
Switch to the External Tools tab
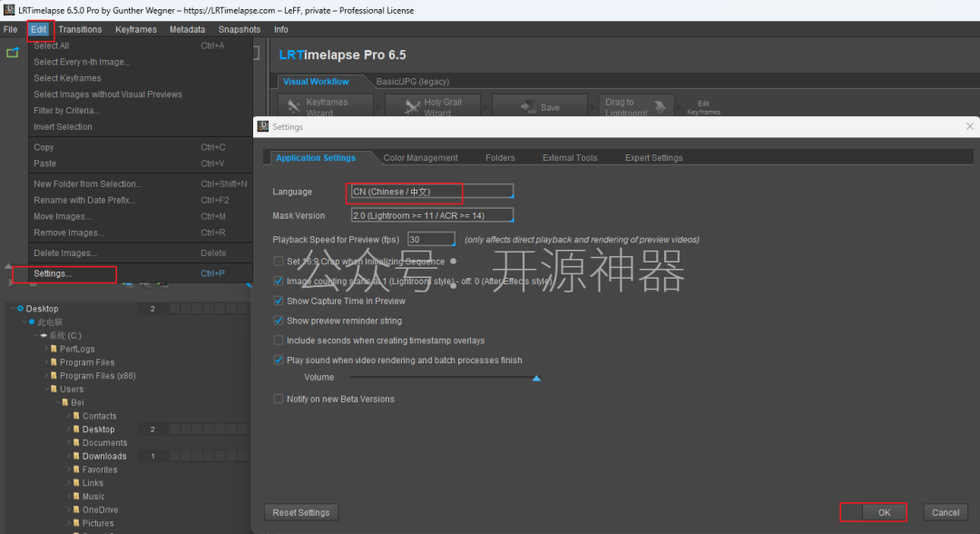coord(569,158)
